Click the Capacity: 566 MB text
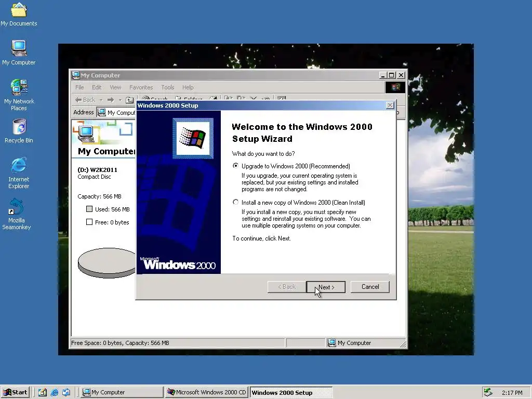 tap(99, 196)
